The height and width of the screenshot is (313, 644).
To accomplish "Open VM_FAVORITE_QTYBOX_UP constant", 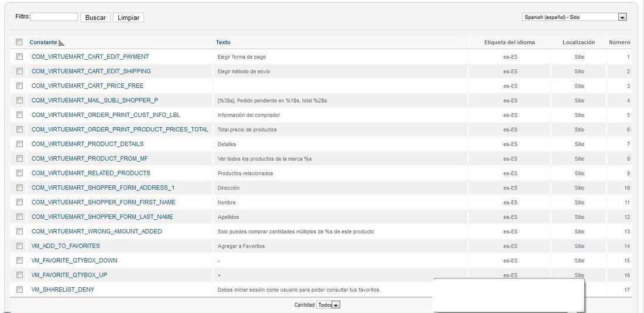I will [70, 275].
